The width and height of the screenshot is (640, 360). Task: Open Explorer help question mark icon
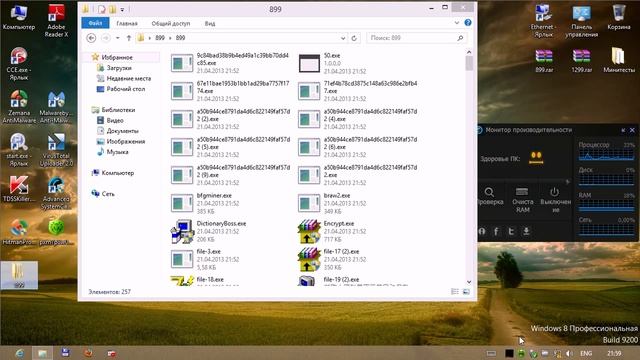click(468, 23)
